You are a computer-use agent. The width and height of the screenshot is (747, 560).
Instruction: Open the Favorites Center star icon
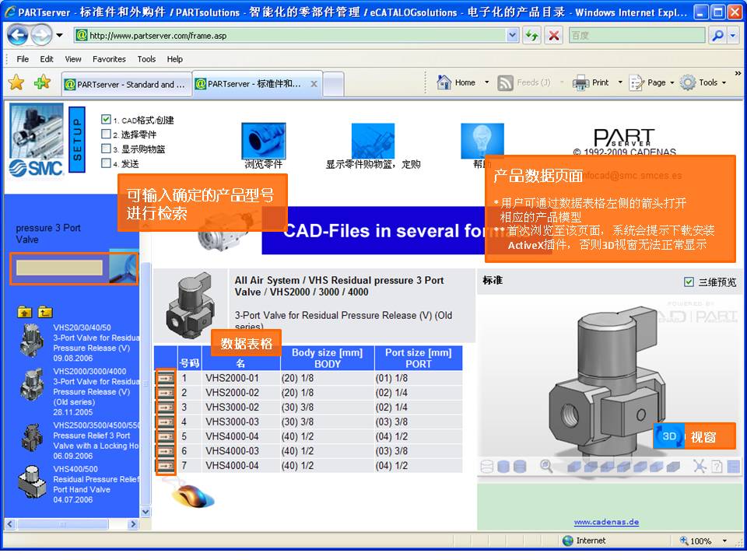pyautogui.click(x=16, y=83)
